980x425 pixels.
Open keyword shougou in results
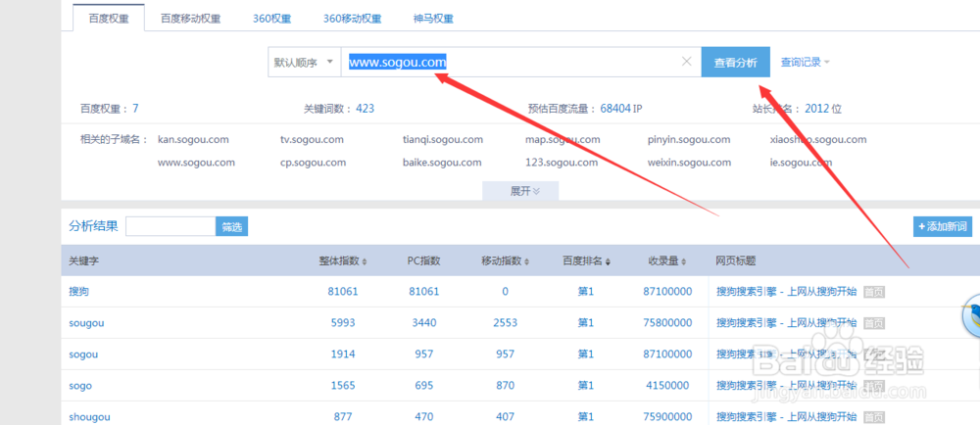click(89, 417)
